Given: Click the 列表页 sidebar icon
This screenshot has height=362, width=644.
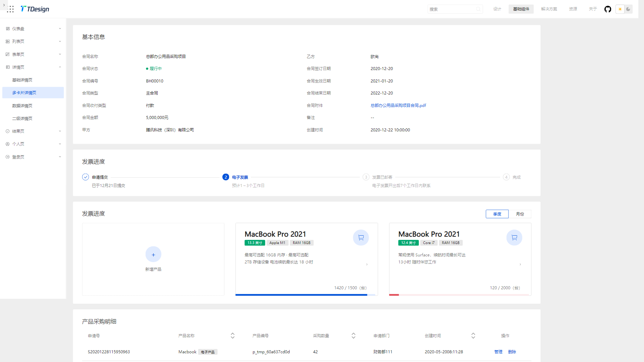Looking at the screenshot, I should tap(8, 42).
